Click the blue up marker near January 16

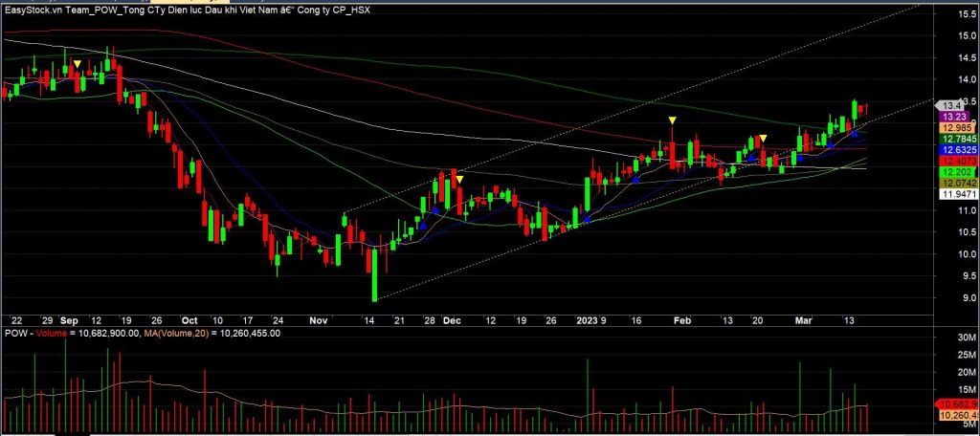635,179
